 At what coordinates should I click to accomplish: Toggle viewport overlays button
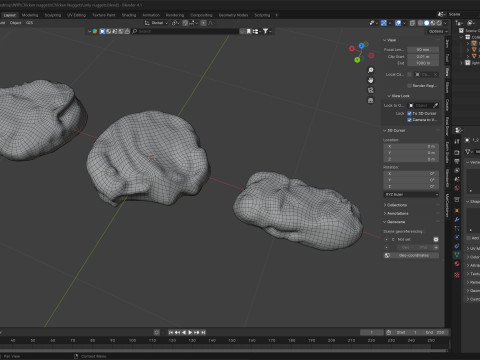pyautogui.click(x=398, y=23)
